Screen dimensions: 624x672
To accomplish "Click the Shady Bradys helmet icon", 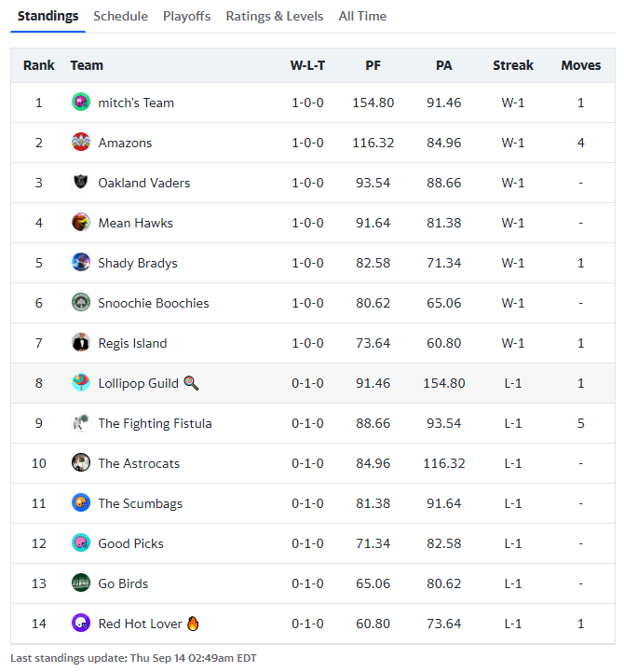I will click(81, 263).
